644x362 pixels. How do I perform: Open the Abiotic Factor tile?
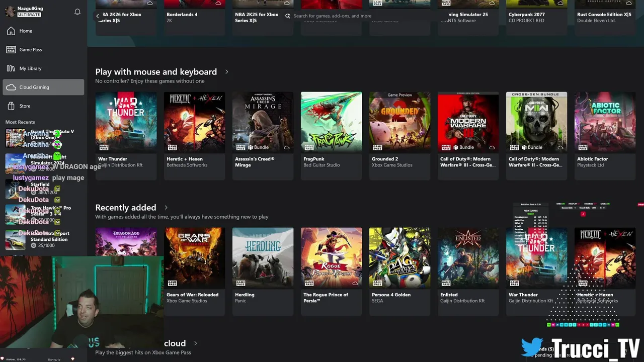605,136
